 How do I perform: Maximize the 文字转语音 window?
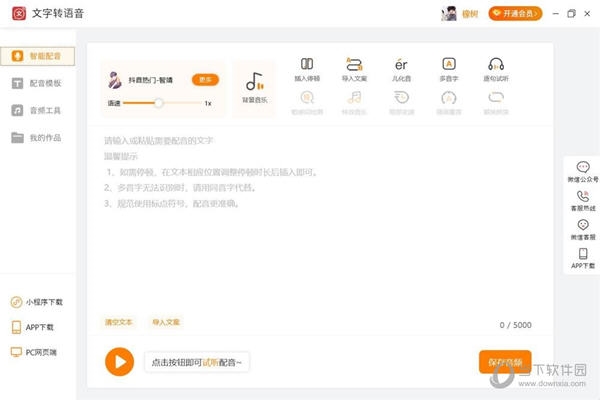click(x=571, y=14)
